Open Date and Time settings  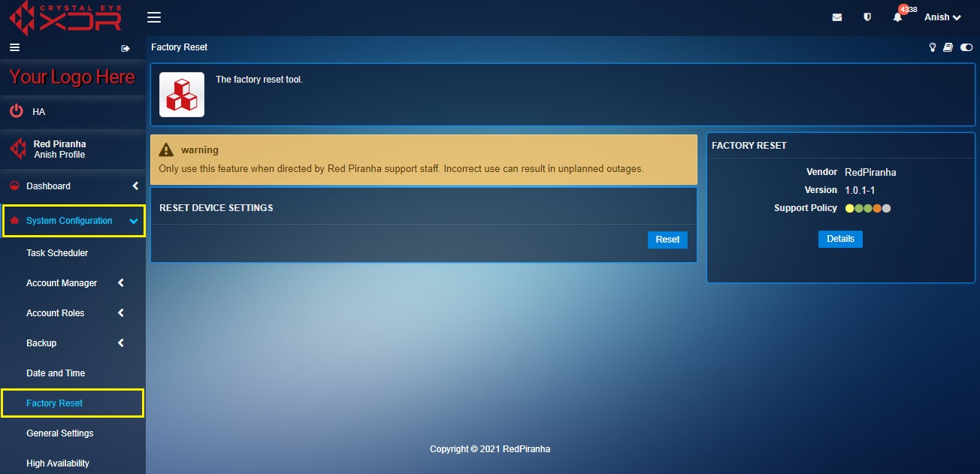point(56,373)
